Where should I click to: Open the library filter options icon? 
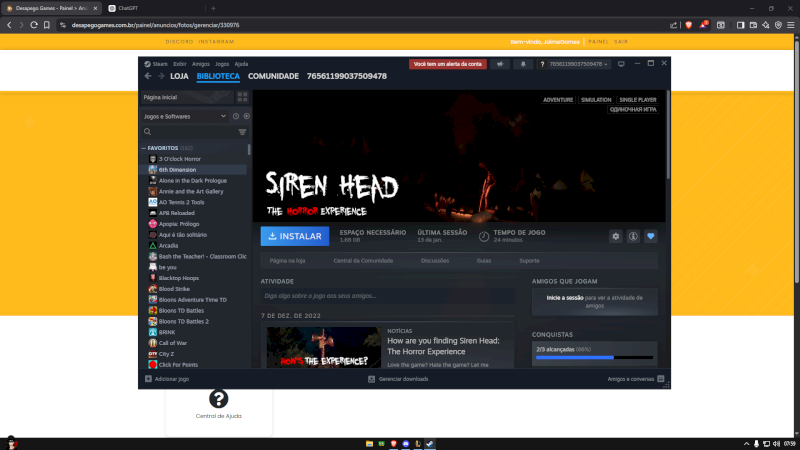pyautogui.click(x=242, y=132)
